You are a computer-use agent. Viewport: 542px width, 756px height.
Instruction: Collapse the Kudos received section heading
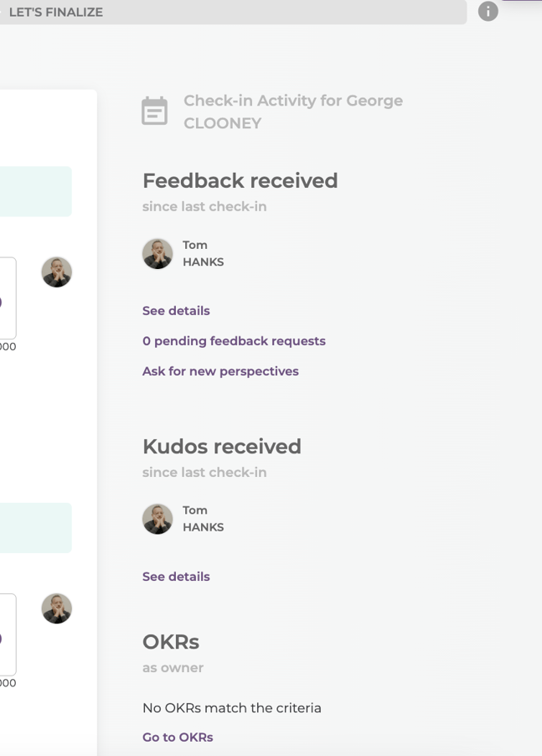pos(222,447)
